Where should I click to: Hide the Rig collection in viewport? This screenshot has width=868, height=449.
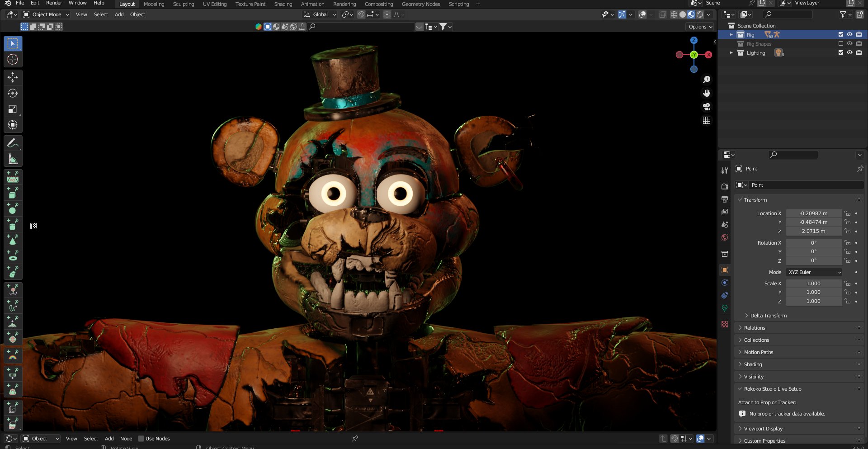coord(849,34)
